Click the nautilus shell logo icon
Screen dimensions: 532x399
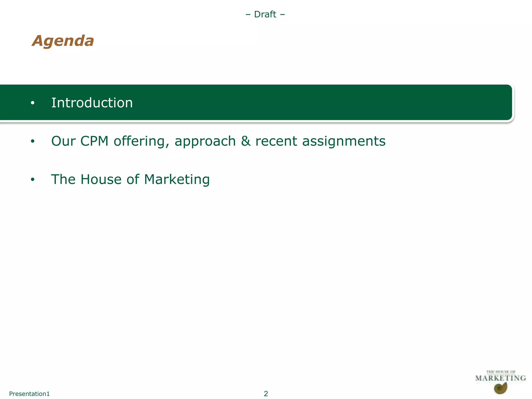click(x=501, y=388)
